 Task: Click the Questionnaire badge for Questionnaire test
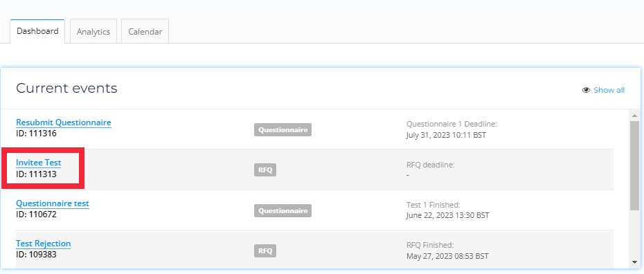283,211
